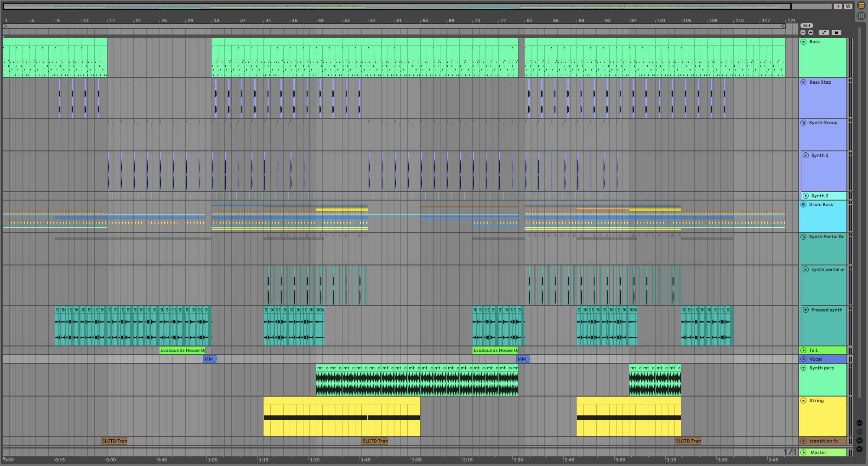Select the MM vocal clip near bar 32

[210, 359]
